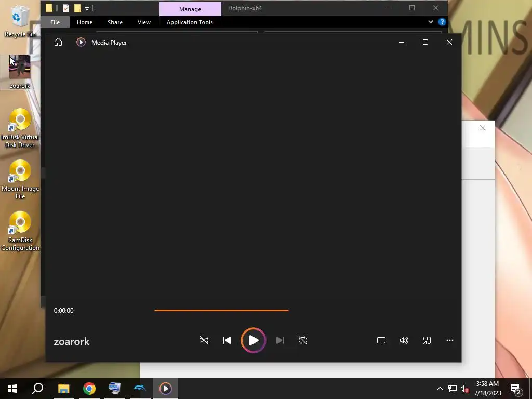
Task: Click Properties quick access toolbar icon
Action: (x=66, y=8)
